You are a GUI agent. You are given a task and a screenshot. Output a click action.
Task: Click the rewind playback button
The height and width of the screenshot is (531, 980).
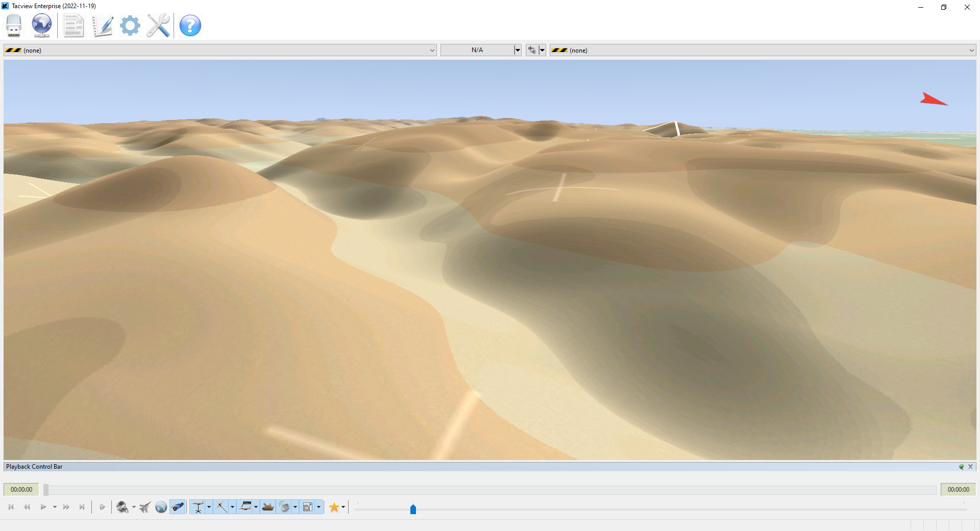(x=27, y=507)
